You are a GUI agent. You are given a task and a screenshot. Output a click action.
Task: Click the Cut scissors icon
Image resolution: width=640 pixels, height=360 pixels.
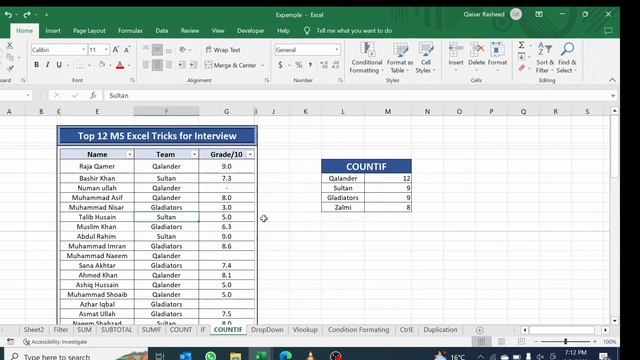pyautogui.click(x=10, y=46)
